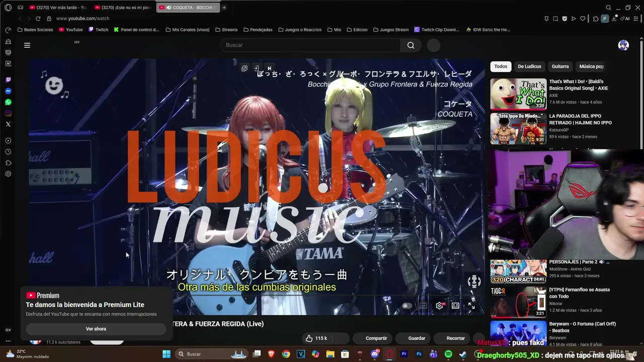Image resolution: width=644 pixels, height=362 pixels.
Task: Switch video to theater mode
Action: (x=455, y=306)
